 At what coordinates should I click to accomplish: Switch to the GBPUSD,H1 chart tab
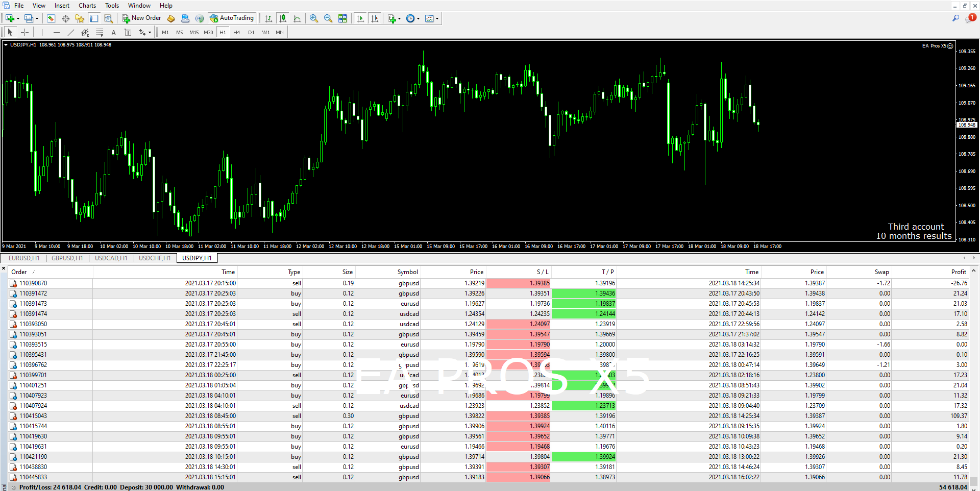[x=67, y=258]
